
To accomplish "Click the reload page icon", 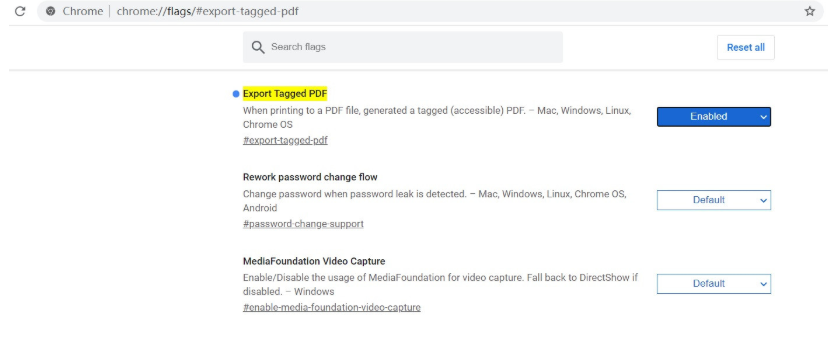I will click(20, 11).
